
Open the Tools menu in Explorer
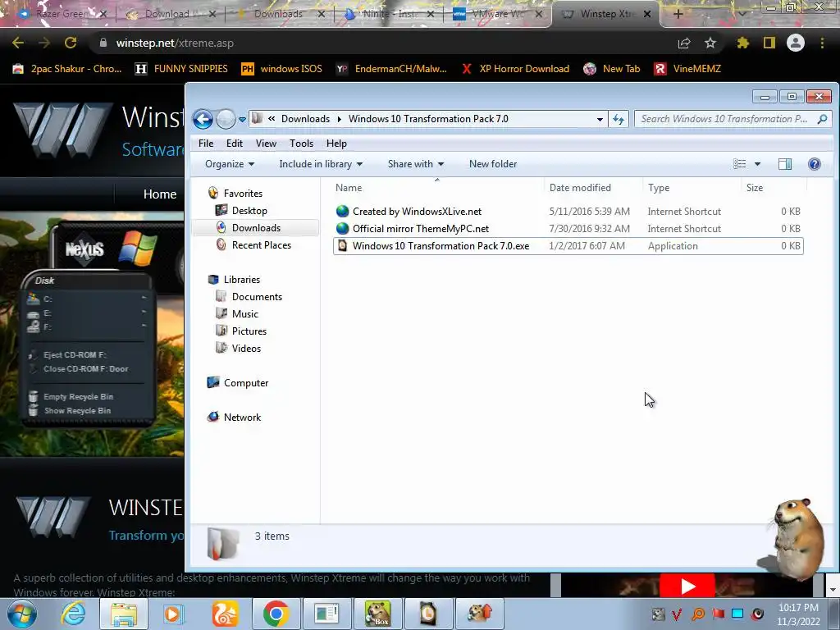click(x=301, y=144)
